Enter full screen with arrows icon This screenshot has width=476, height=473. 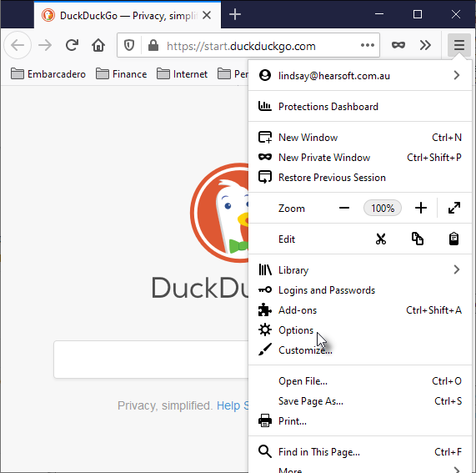pyautogui.click(x=454, y=208)
